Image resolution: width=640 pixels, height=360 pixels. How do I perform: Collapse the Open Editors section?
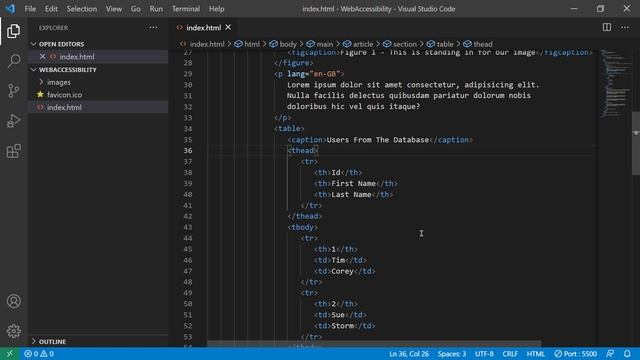tap(33, 44)
